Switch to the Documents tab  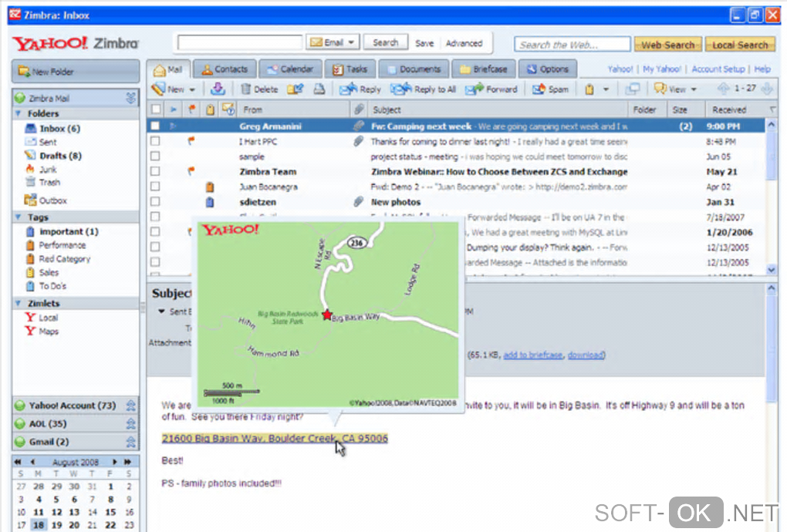pyautogui.click(x=414, y=69)
